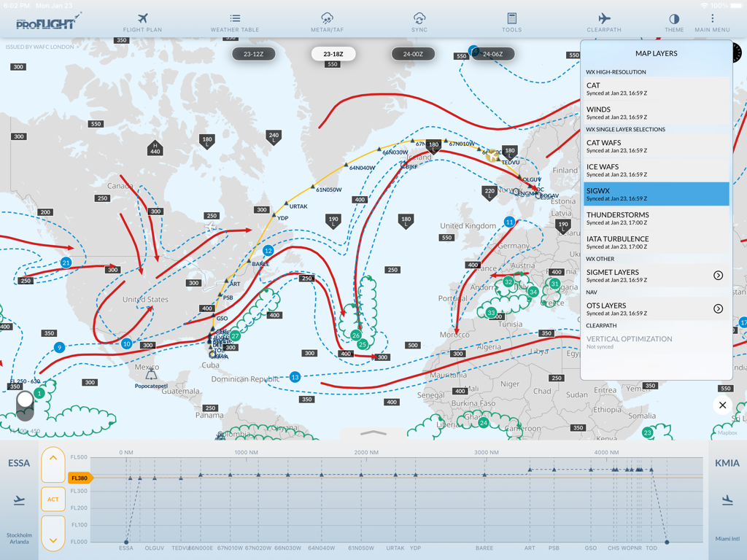Image resolution: width=747 pixels, height=560 pixels.
Task: Switch to the 24-00Z forecast tab
Action: coord(413,53)
